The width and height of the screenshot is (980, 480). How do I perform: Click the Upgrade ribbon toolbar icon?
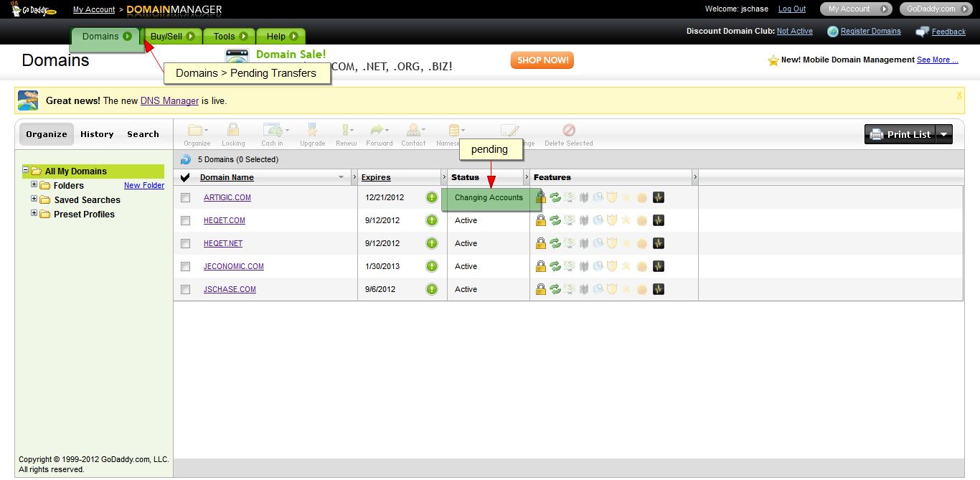pos(312,131)
